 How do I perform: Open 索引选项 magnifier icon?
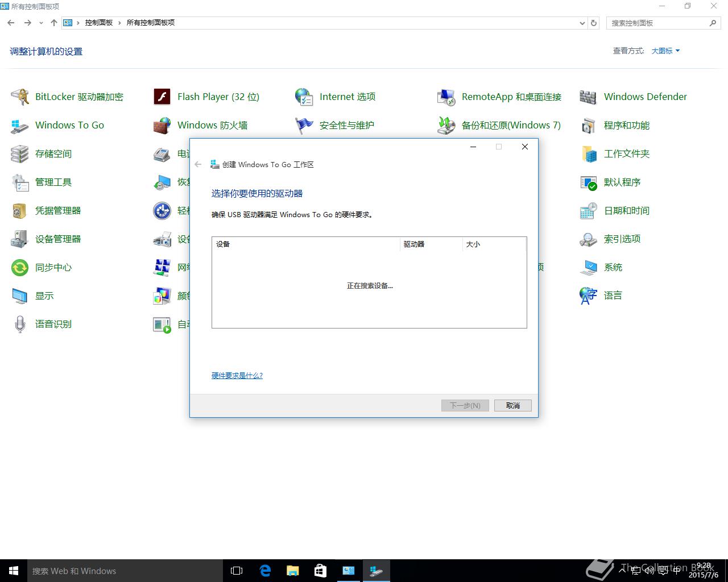(x=589, y=239)
